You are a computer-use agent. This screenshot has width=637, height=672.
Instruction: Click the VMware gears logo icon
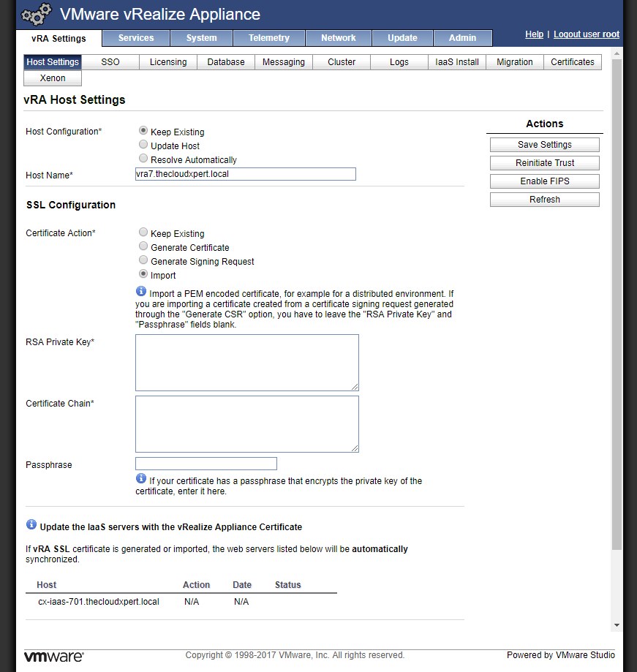(36, 15)
